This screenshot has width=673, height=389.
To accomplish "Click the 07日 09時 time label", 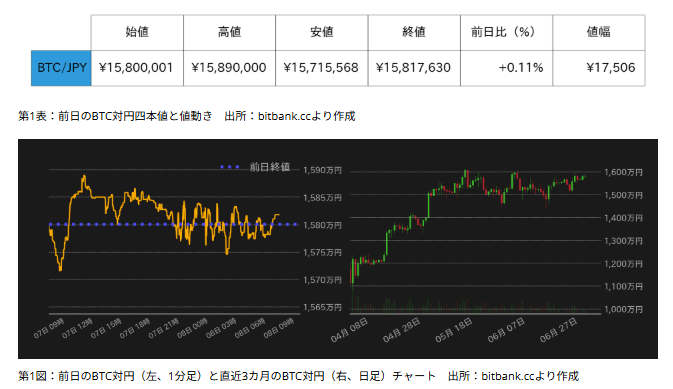I will point(49,328).
